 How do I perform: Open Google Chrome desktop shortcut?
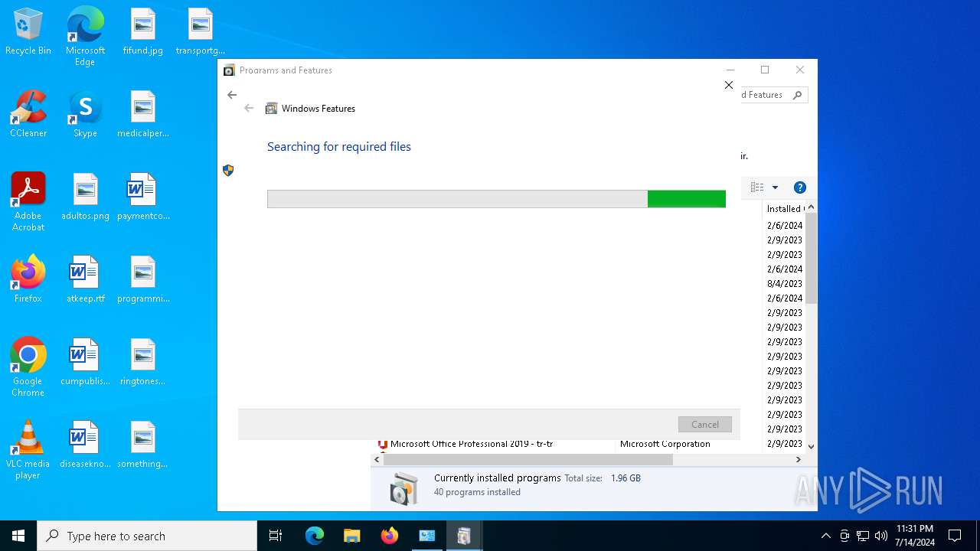pyautogui.click(x=28, y=367)
